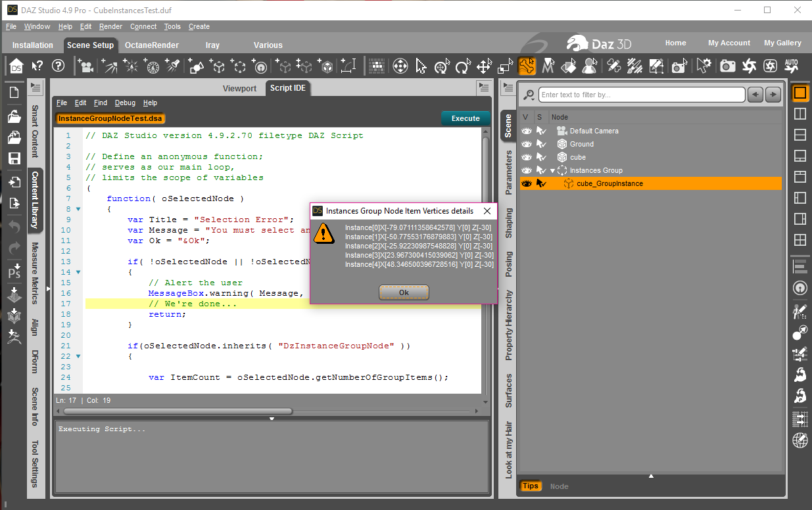Open the Debug menu in Script IDE
The height and width of the screenshot is (510, 812).
pyautogui.click(x=125, y=103)
